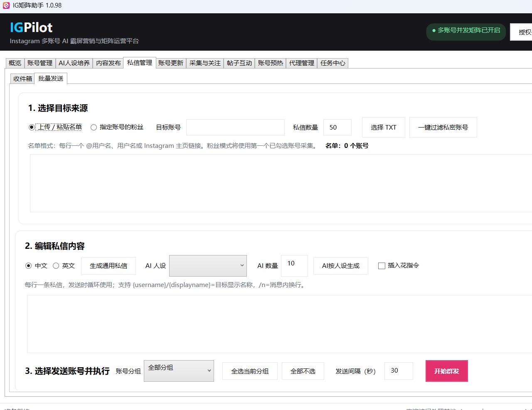
Task: Go to the AI人设培养 tab
Action: [74, 63]
